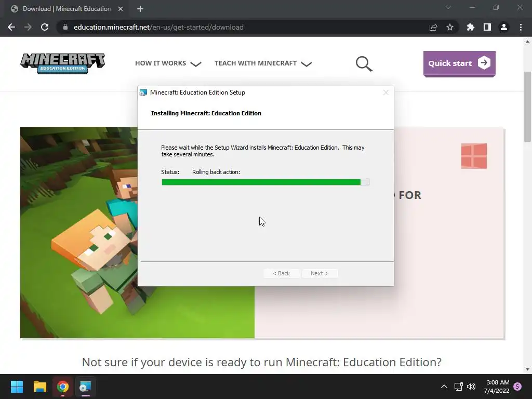Click the 'Not sure if your device is ready' text
This screenshot has width=532, height=399.
262,362
